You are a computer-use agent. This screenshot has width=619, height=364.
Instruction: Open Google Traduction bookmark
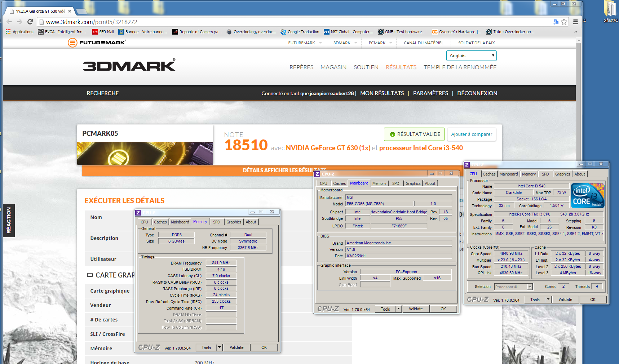(x=300, y=32)
